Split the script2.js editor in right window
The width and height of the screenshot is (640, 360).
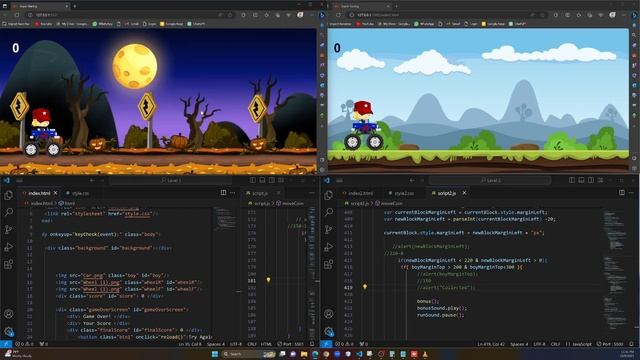(x=622, y=193)
